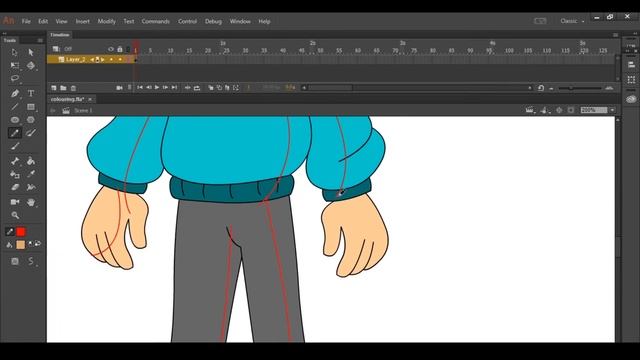Screen dimensions: 640x360
Task: Swap stroke and fill colors
Action: [38, 244]
